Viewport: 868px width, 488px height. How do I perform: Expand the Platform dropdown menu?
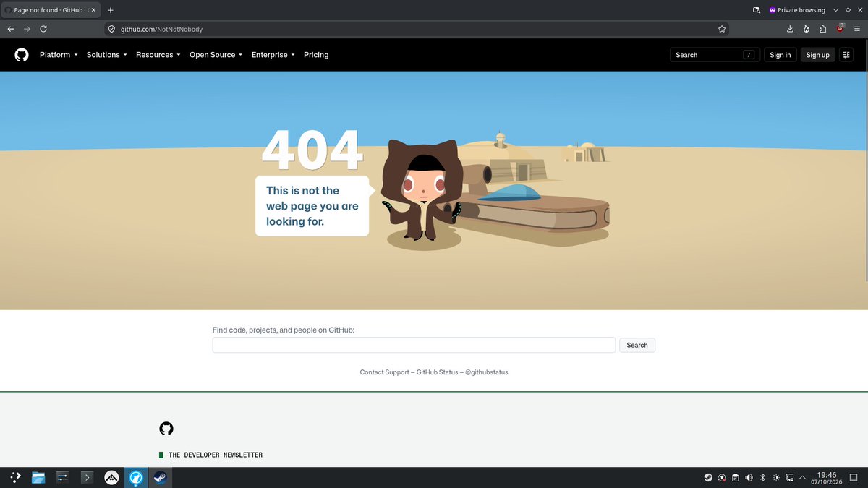(59, 55)
